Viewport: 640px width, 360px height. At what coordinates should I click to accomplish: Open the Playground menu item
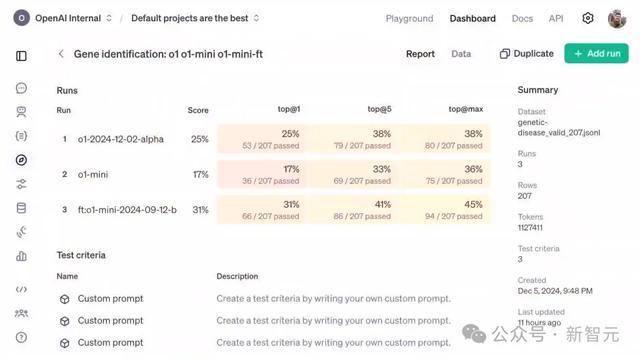[409, 18]
